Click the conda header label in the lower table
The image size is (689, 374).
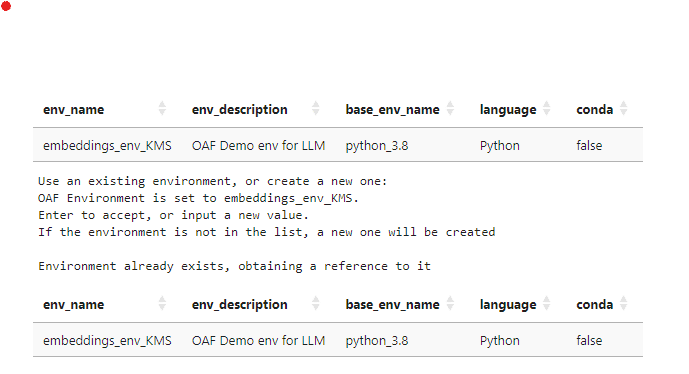click(595, 305)
